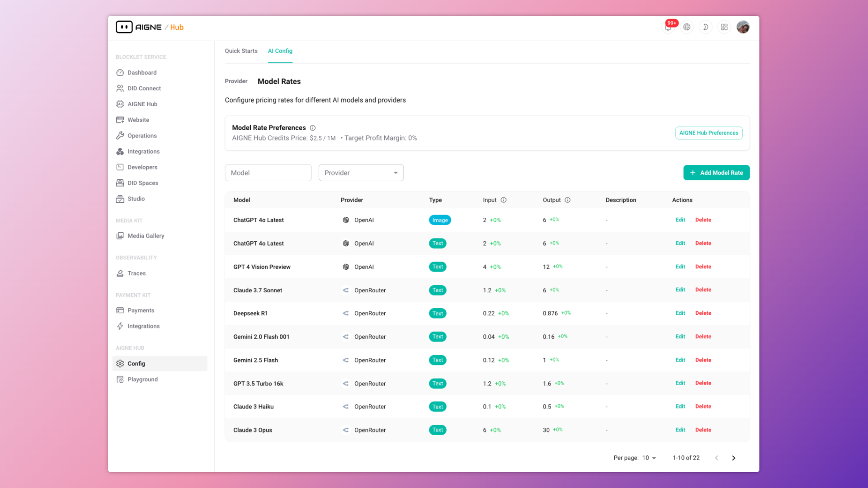Open the Provider filter dropdown
Viewport: 868px width, 488px height.
[x=361, y=173]
